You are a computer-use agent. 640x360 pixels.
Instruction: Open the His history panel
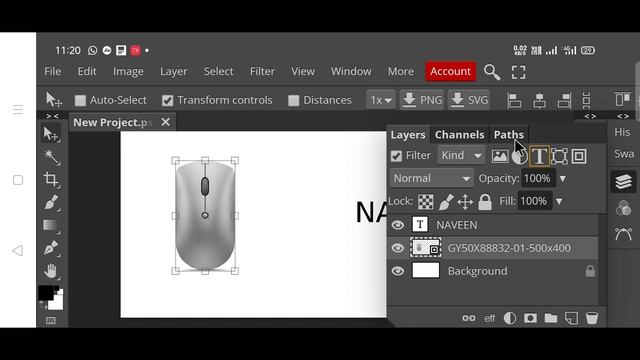click(622, 132)
